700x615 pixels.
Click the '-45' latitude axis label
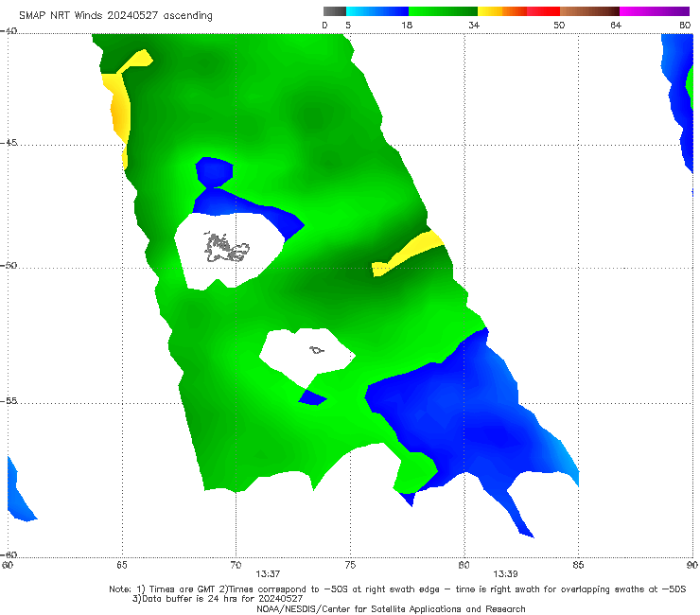pos(9,143)
